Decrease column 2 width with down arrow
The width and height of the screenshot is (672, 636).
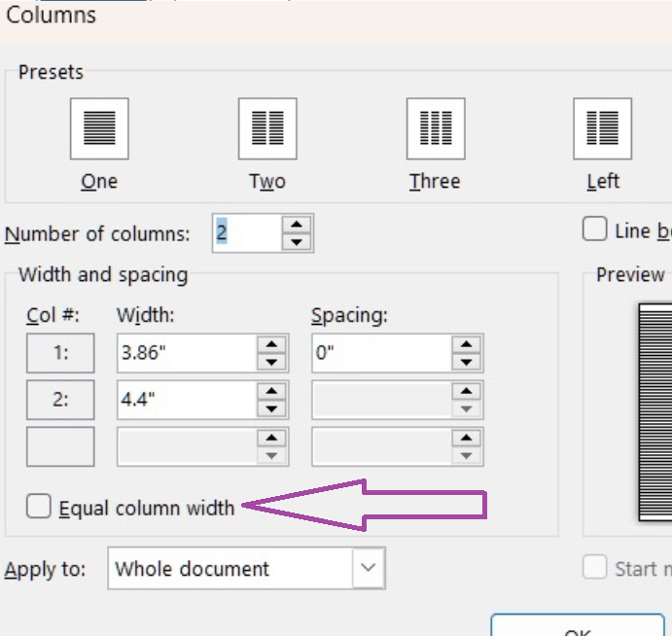(271, 408)
